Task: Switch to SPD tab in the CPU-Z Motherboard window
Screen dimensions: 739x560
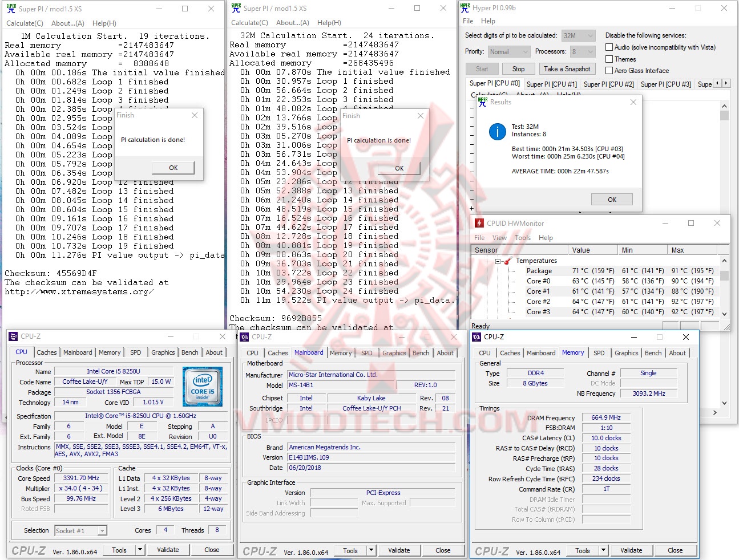Action: click(x=367, y=353)
